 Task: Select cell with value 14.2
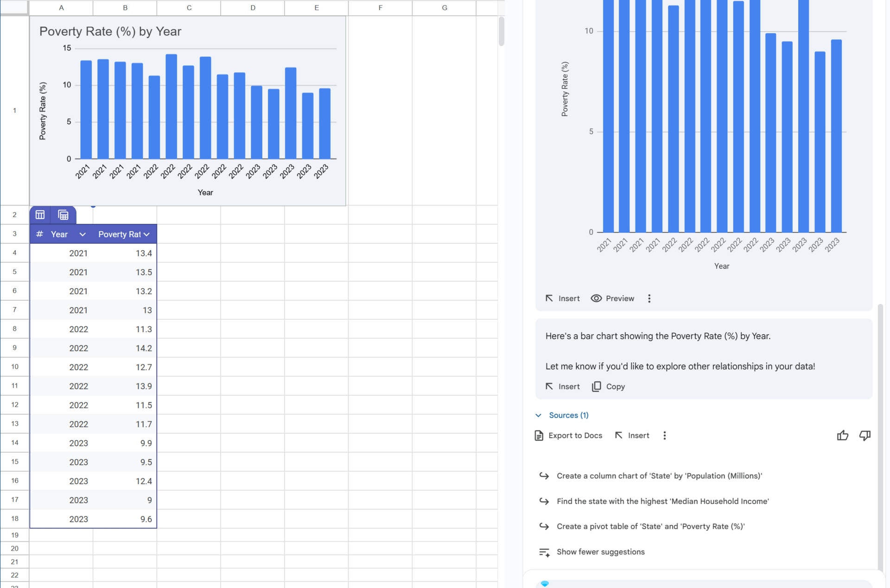tap(125, 348)
